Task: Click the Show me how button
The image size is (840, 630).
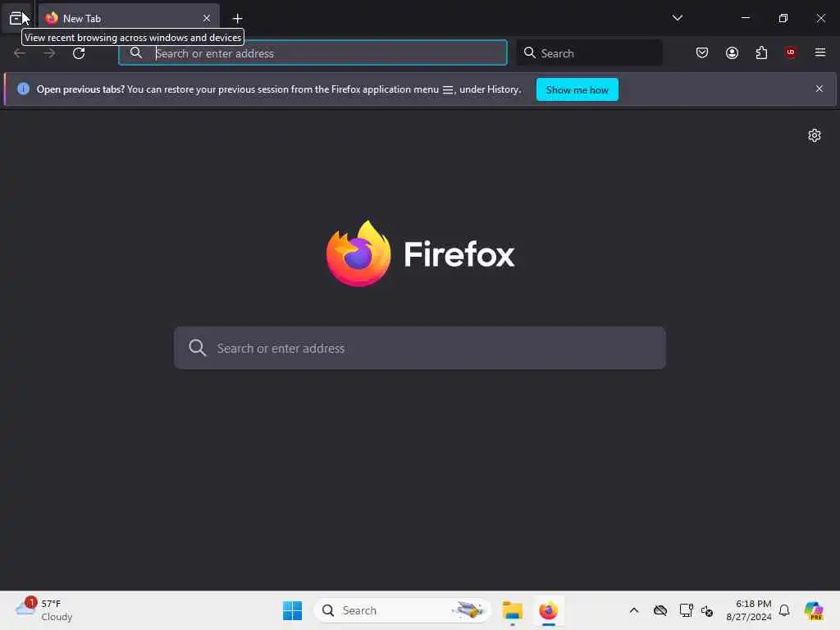Action: pyautogui.click(x=577, y=89)
